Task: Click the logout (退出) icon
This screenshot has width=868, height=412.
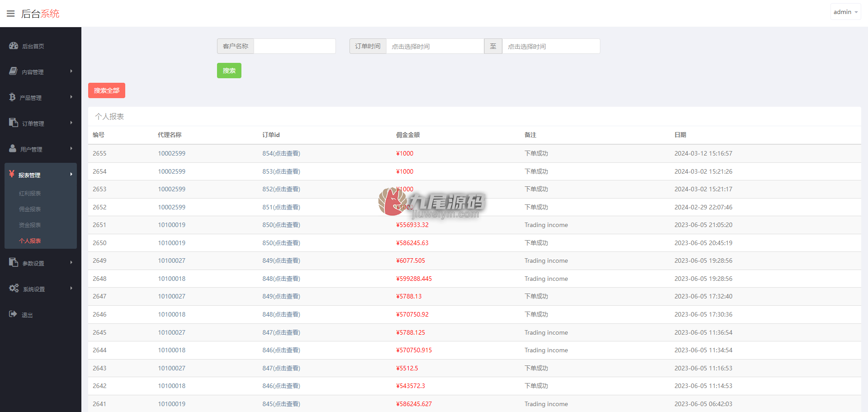Action: point(13,314)
